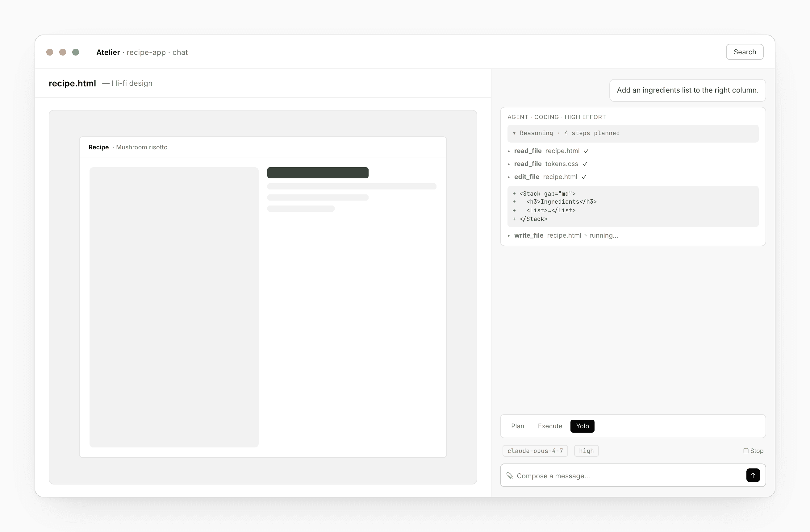Click the middle window minimize dot
Screen dimensions: 810x532
pyautogui.click(x=63, y=52)
